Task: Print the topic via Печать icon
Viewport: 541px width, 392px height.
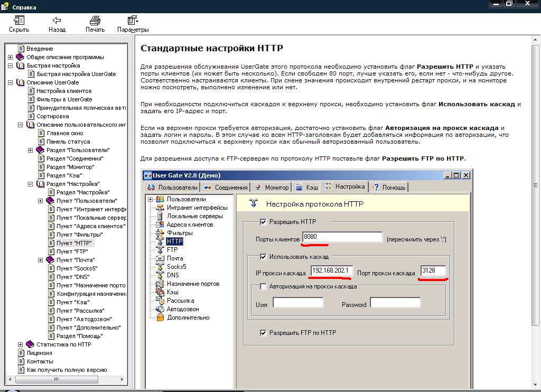Action: click(x=95, y=21)
